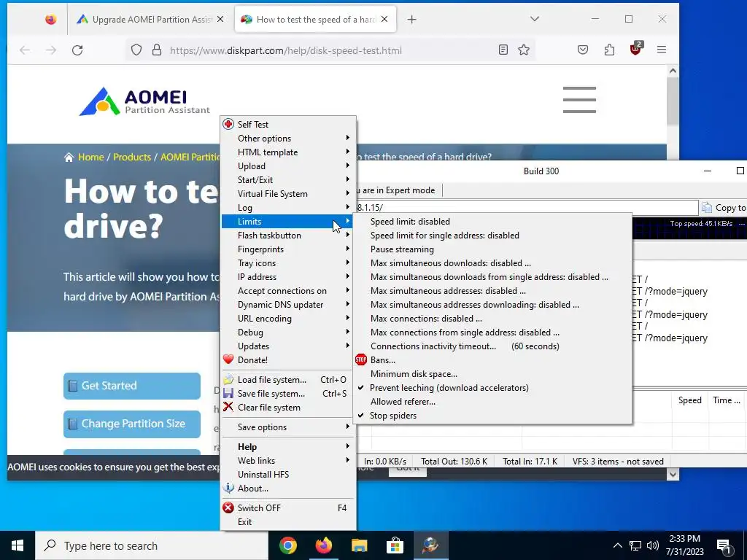The width and height of the screenshot is (747, 560).
Task: Click the Load file system folder icon
Action: pyautogui.click(x=228, y=379)
